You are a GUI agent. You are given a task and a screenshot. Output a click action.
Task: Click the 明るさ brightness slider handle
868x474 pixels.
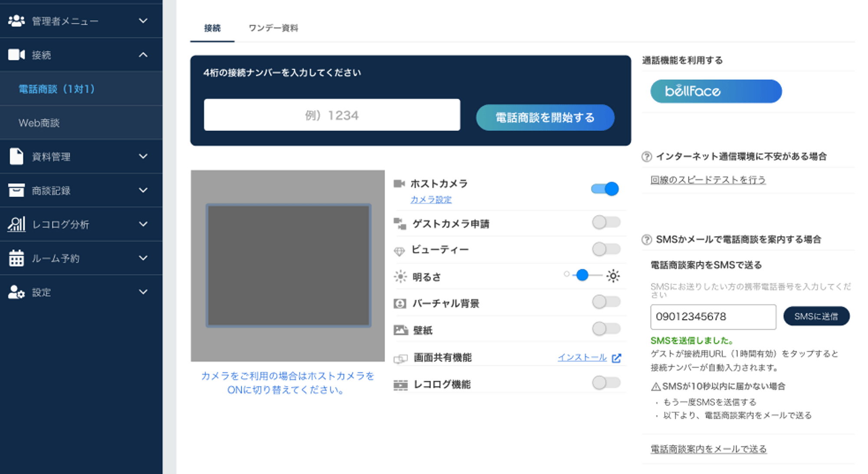tap(582, 275)
